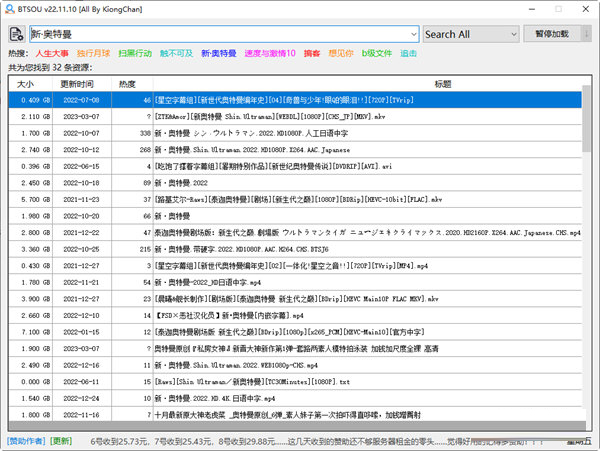This screenshot has width=600, height=451.
Task: Choose the hot search tag 扫黑行动
Action: [x=136, y=52]
